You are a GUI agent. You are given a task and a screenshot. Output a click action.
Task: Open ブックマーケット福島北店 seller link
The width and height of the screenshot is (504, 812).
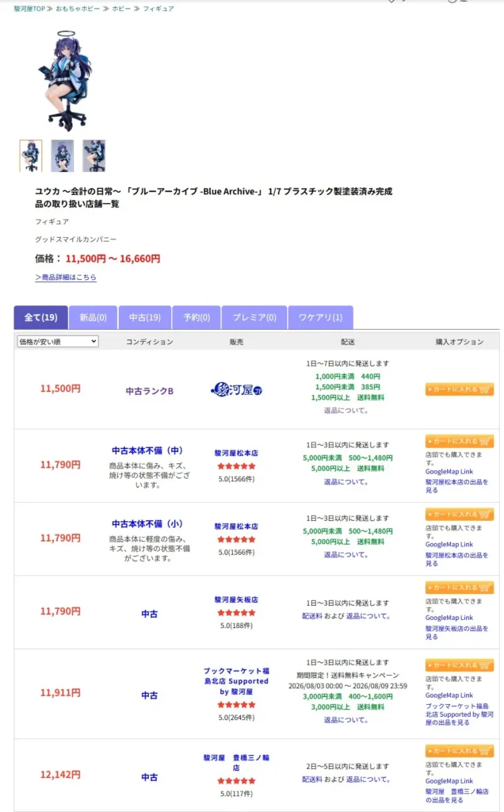(236, 681)
